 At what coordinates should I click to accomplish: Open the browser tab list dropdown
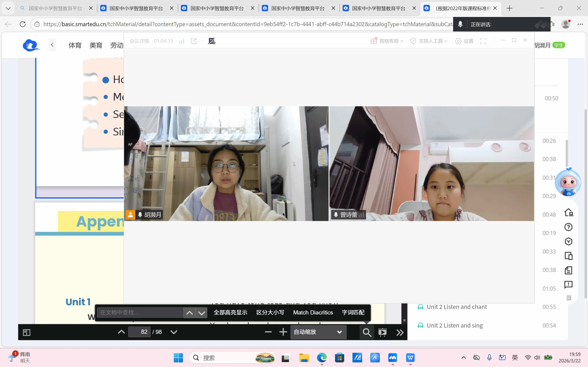[x=8, y=8]
